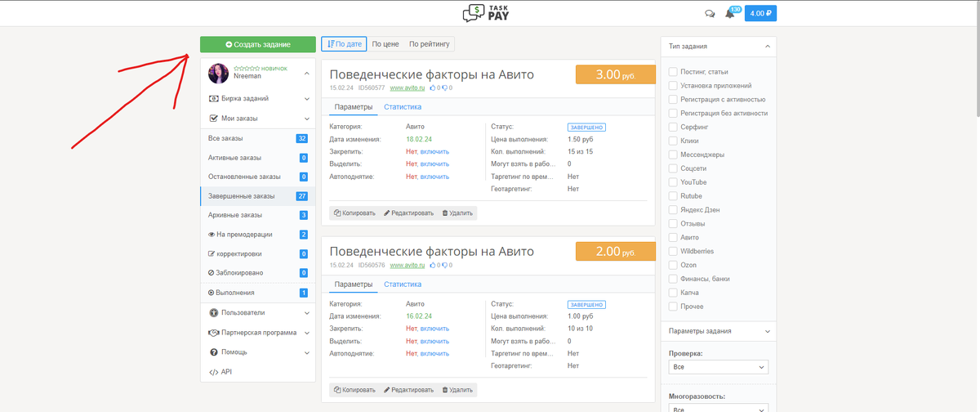Enable Регистрация с активностью filter
The image size is (980, 412).
(x=673, y=100)
